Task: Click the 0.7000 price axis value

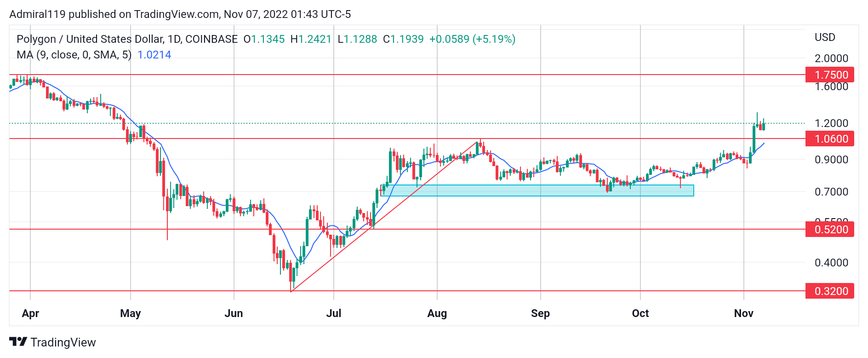Action: tap(831, 192)
